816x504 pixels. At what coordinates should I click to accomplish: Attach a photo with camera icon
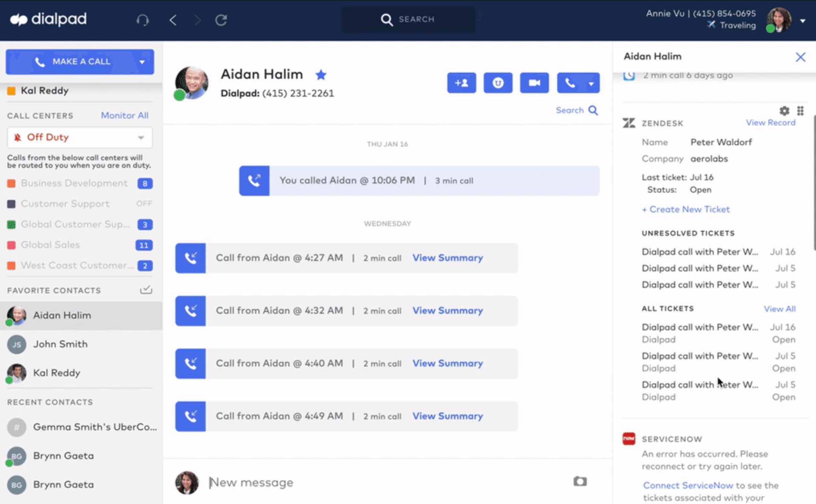(580, 481)
